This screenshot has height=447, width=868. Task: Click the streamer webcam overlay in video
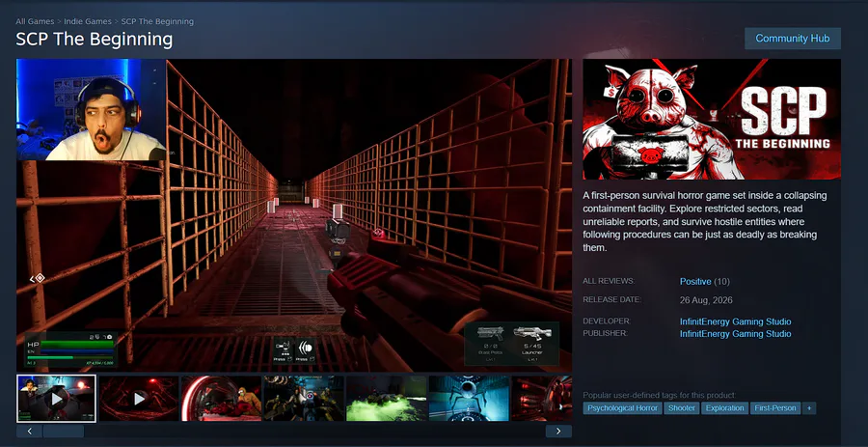(x=92, y=110)
